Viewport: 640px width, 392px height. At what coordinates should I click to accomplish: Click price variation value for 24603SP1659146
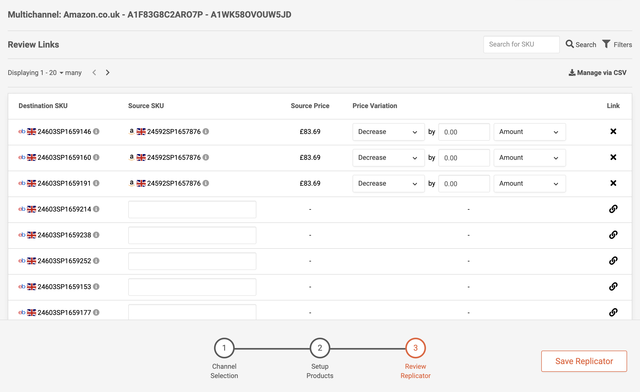click(464, 132)
